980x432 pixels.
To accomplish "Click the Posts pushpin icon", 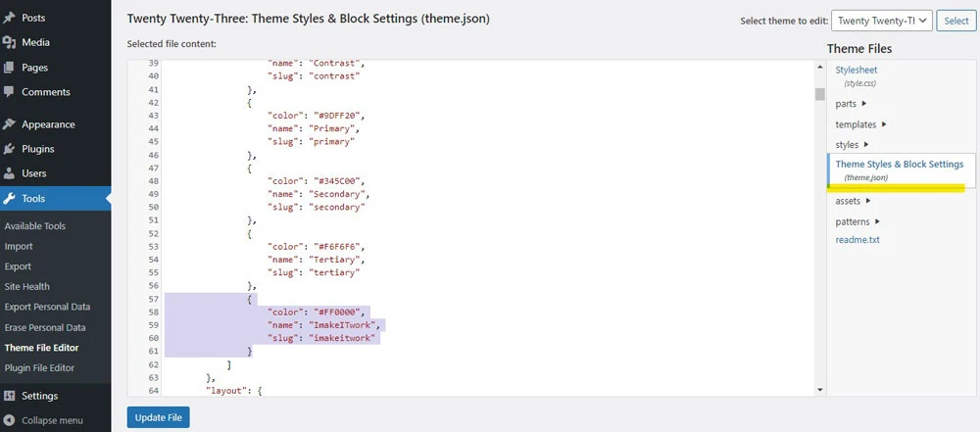I will click(9, 18).
